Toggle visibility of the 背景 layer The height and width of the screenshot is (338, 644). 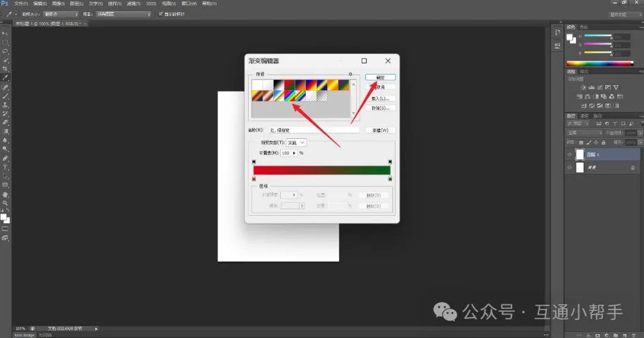(569, 168)
